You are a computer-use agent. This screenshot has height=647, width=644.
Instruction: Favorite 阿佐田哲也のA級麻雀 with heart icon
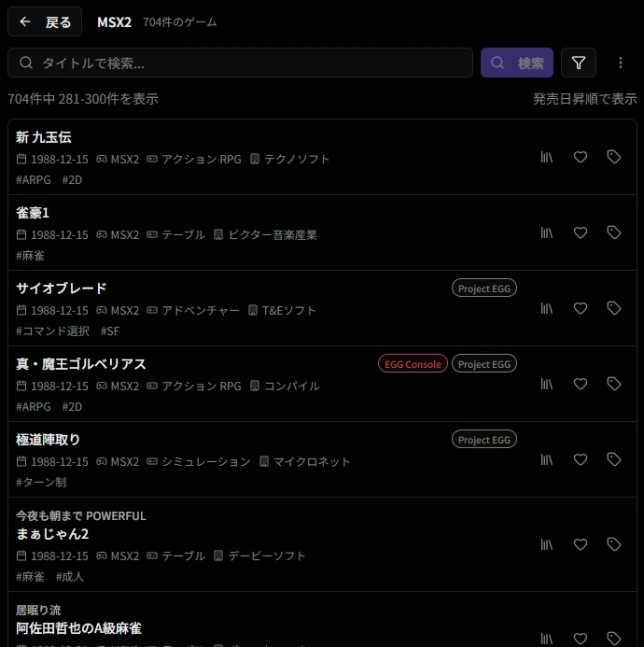[x=581, y=639]
